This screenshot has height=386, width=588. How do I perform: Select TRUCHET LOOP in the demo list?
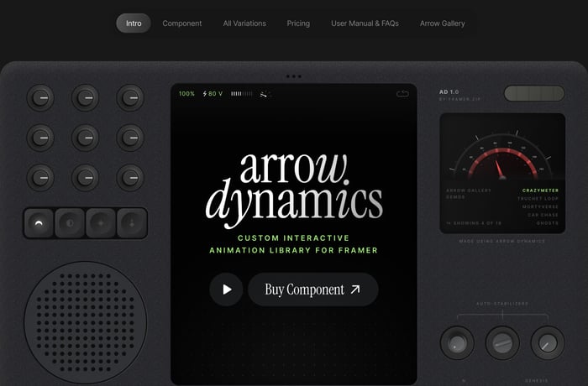pos(538,199)
